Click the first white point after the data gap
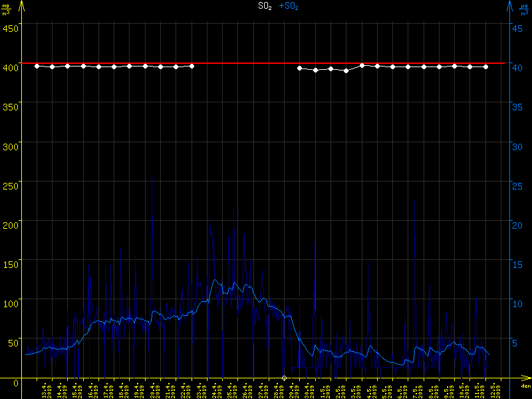This screenshot has height=399, width=532. point(299,68)
